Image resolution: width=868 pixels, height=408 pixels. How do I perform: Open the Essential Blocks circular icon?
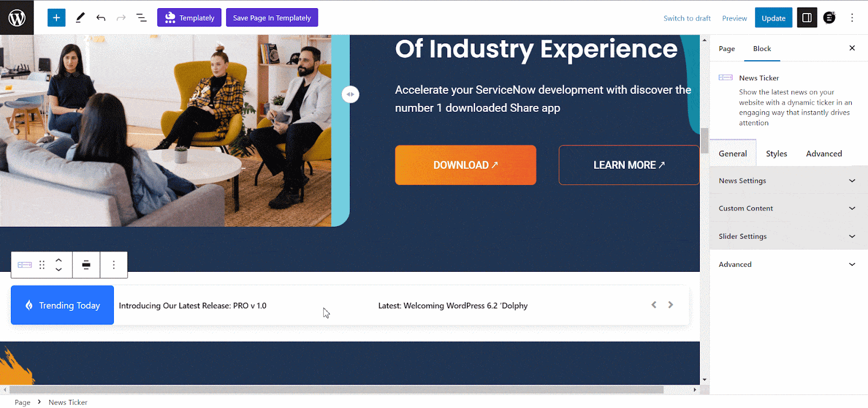829,18
